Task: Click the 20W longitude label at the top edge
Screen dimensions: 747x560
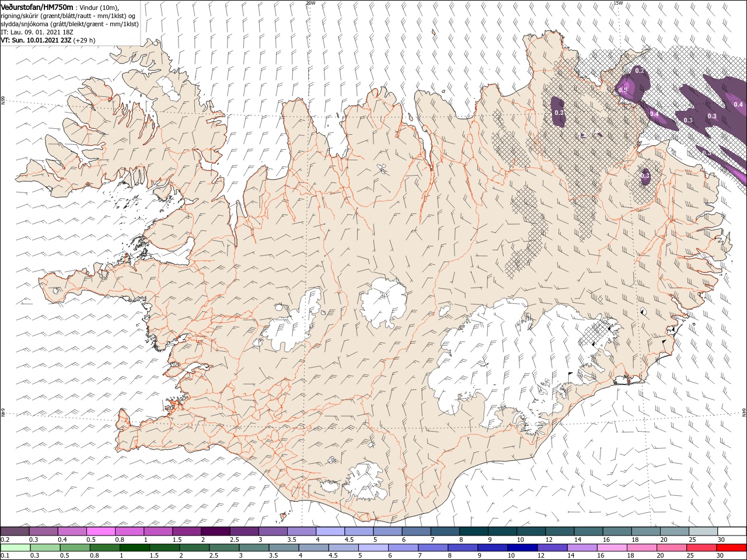Action: [310, 3]
